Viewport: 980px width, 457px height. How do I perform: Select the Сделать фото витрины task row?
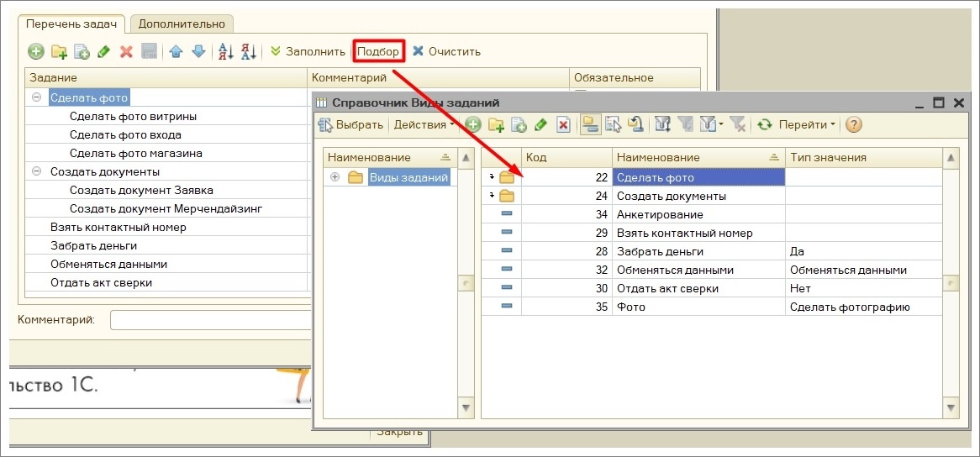pyautogui.click(x=134, y=116)
